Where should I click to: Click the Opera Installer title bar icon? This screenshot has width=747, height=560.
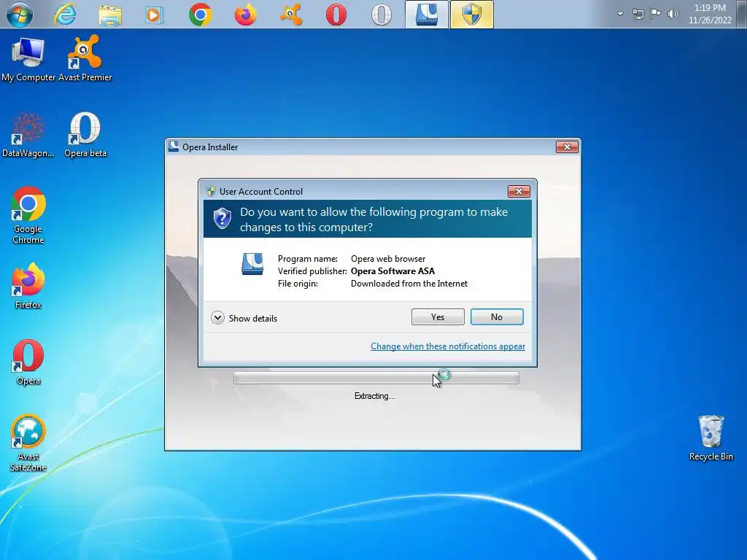tap(174, 147)
